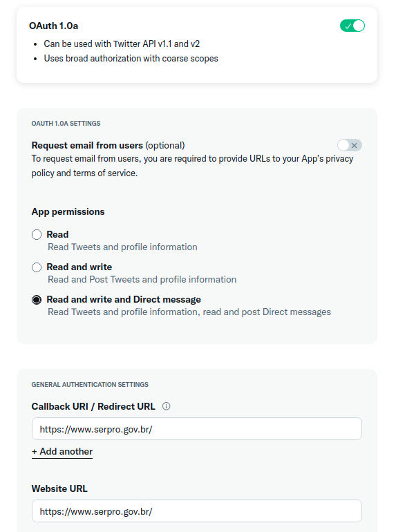The width and height of the screenshot is (396, 532).
Task: Click the "App permissions" heading
Action: (68, 211)
